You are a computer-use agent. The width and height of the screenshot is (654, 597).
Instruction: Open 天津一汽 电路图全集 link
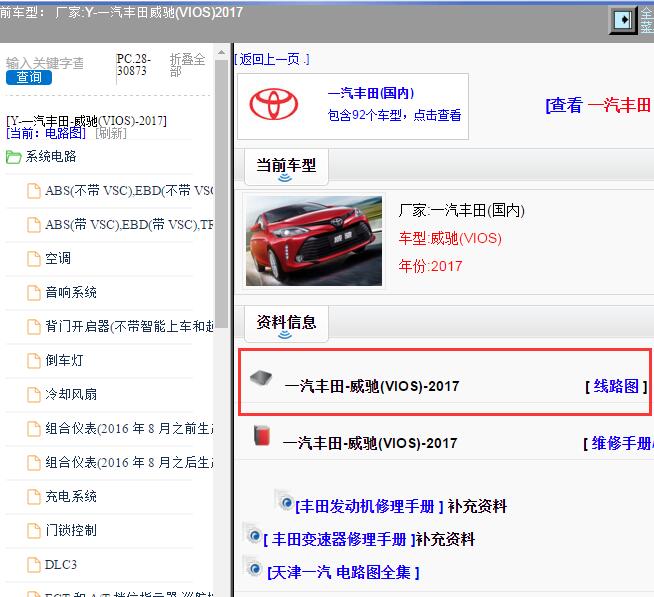coord(343,572)
